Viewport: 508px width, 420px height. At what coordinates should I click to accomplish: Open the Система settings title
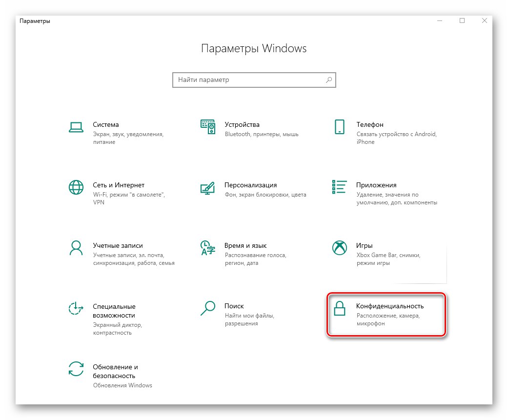[105, 124]
